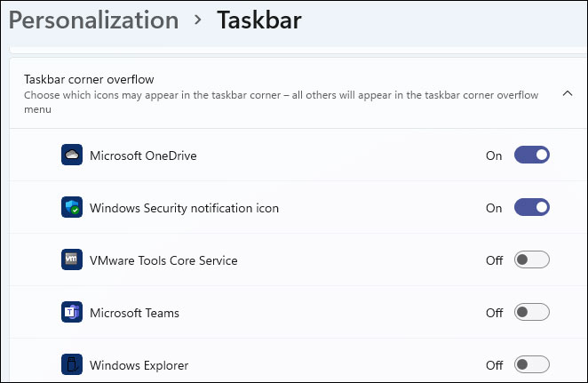Click the Microsoft Teams icon
This screenshot has height=383, width=588.
[72, 313]
